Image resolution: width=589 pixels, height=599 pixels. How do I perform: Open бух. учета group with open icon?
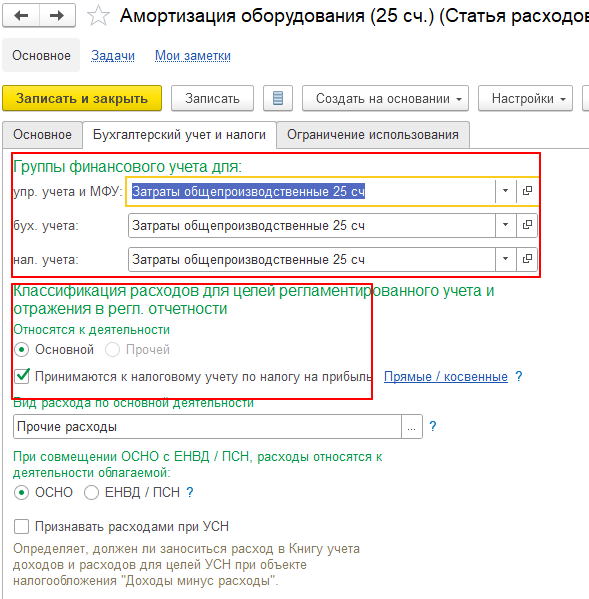tap(527, 225)
